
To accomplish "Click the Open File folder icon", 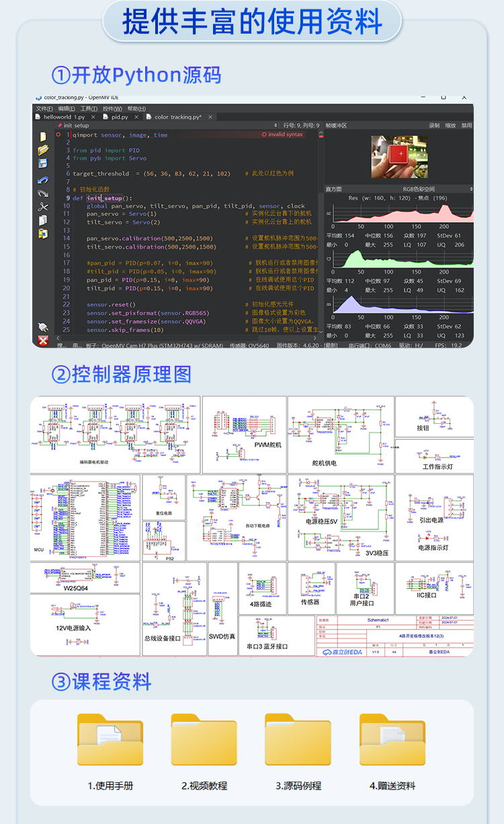I will point(43,151).
